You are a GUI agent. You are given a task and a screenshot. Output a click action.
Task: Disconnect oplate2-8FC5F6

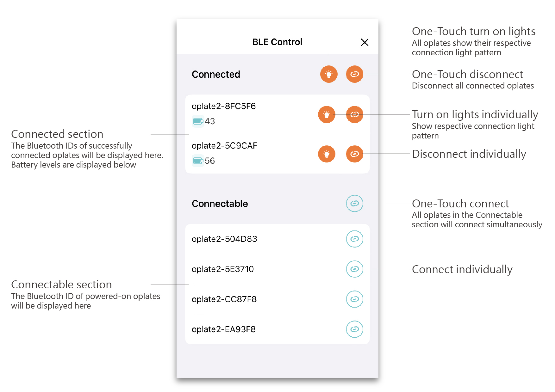click(x=354, y=114)
